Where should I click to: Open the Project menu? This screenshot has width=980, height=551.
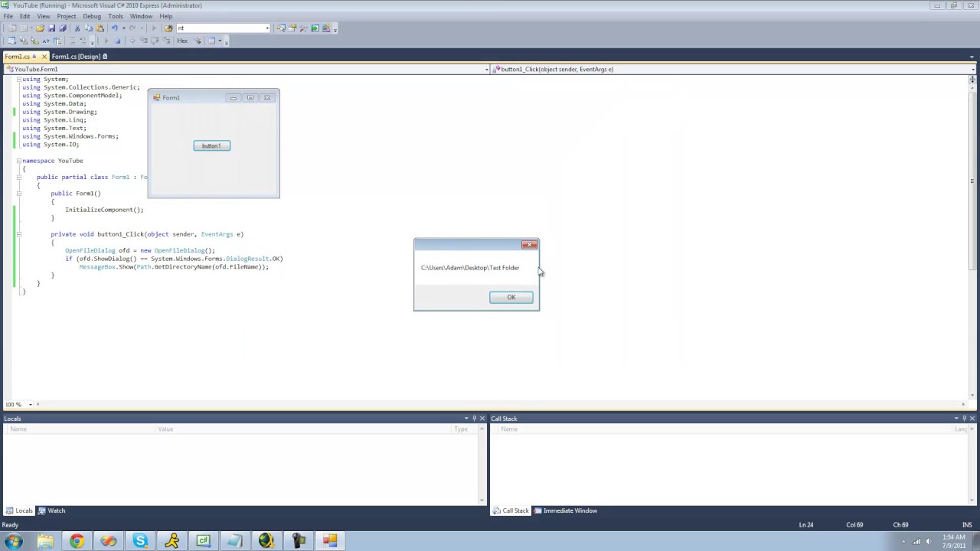tap(67, 16)
